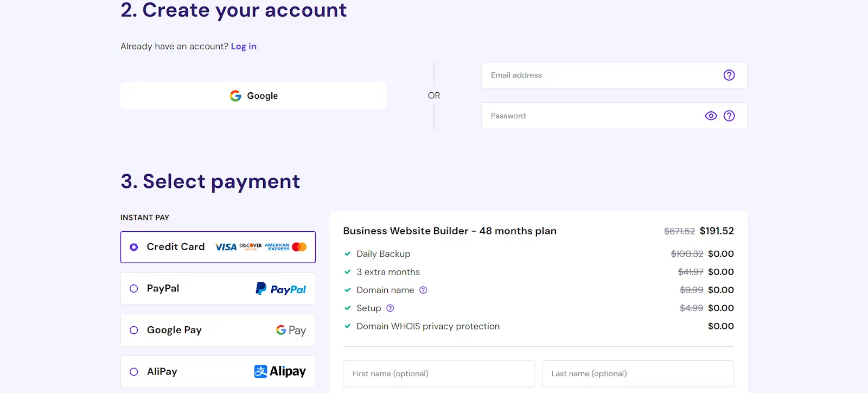Screen dimensions: 868x393
Task: Click the Google Pay logo icon
Action: [x=290, y=329]
